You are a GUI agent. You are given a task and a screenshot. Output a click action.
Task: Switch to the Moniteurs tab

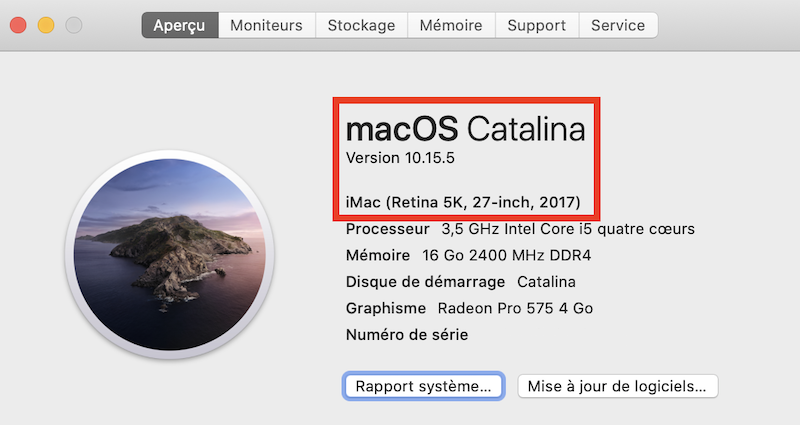pos(267,25)
